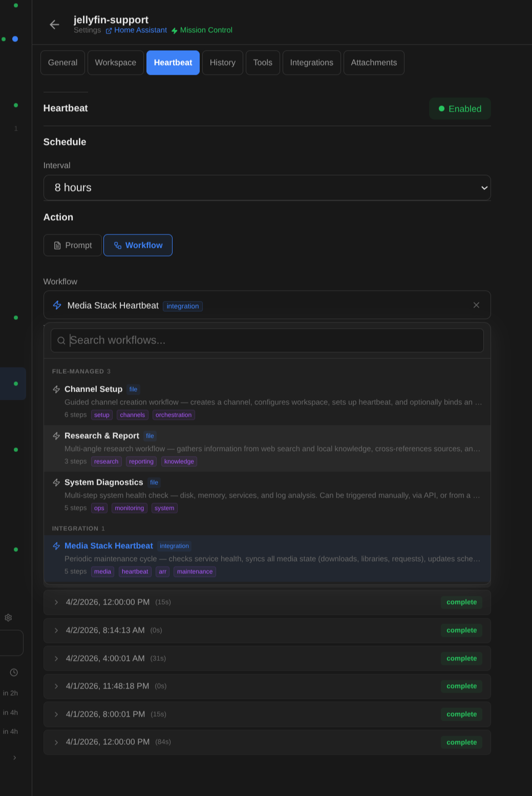Click the clock icon above the schedule times

[x=13, y=672]
